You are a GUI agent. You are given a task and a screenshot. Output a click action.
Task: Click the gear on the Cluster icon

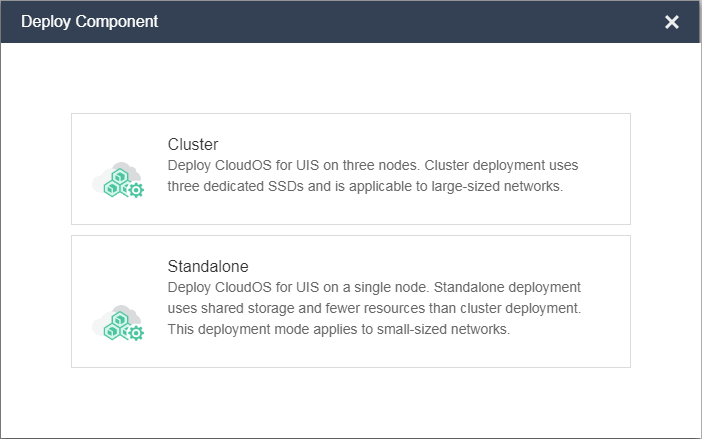point(136,189)
